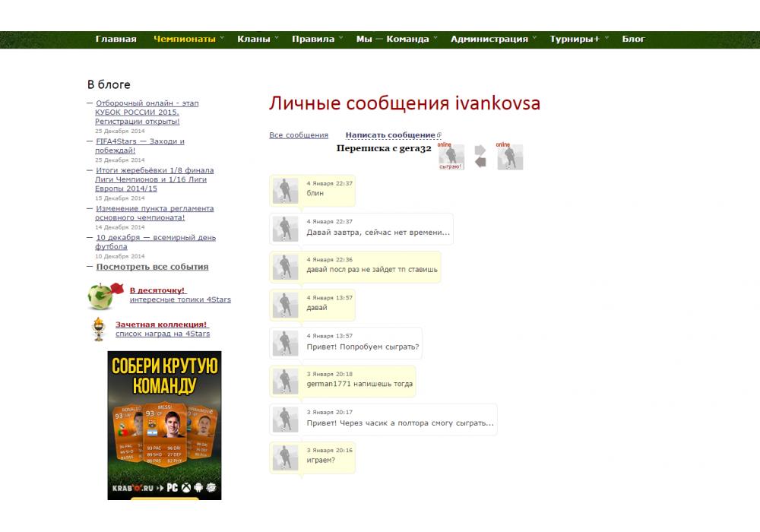Viewport: 760px width, 532px height.
Task: Click the avatar labeled сыграю! in the header
Action: 451,157
